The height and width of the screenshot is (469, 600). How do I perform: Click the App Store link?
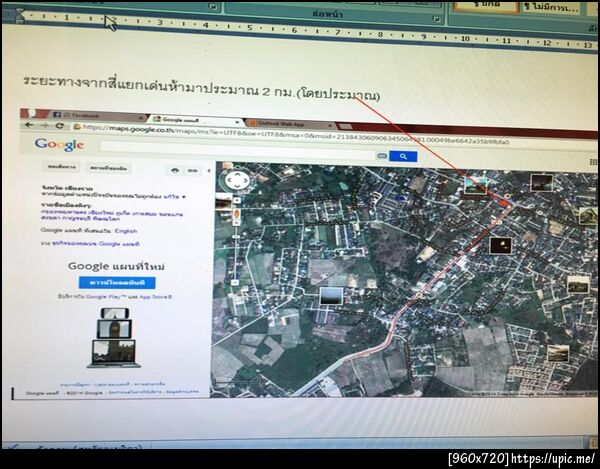point(155,297)
